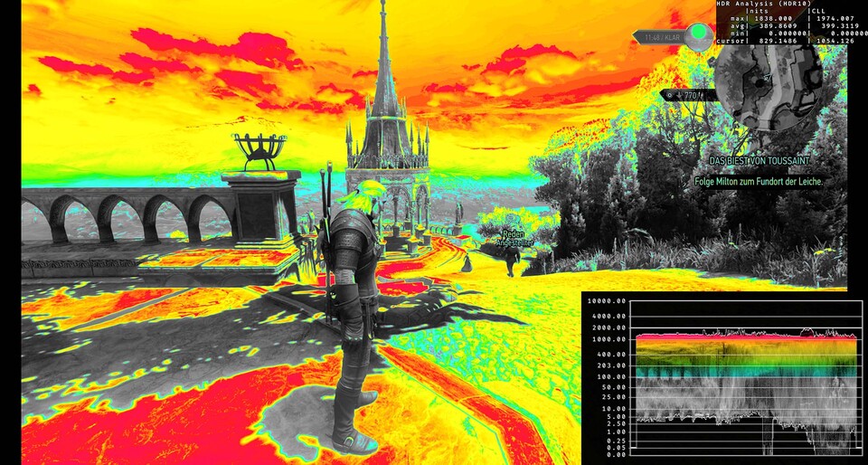Viewport: 868px width, 465px height.
Task: Click the avg nits value '389.8609'
Action: pos(779,26)
